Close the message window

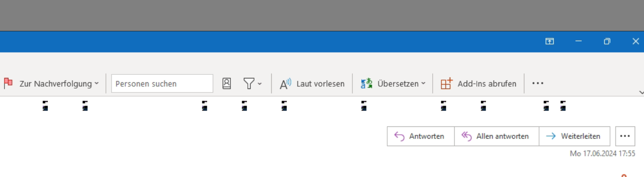(x=636, y=41)
